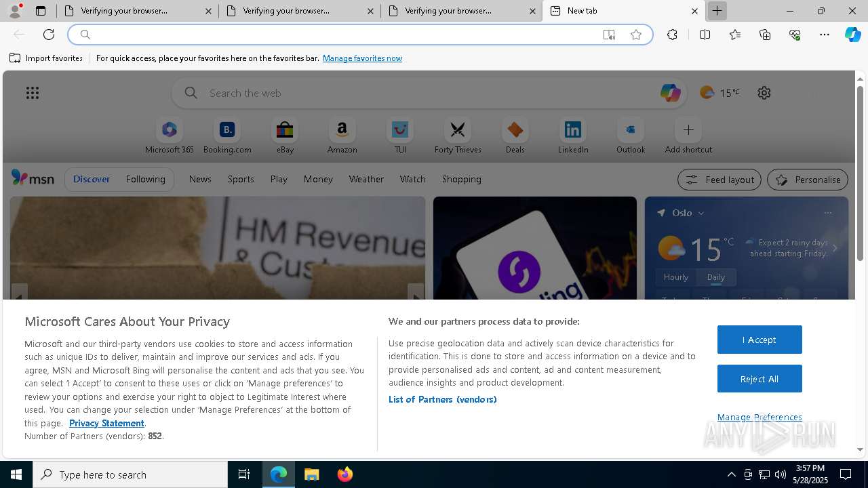Open News section in MSN menu
Viewport: 868px width, 488px height.
click(200, 179)
